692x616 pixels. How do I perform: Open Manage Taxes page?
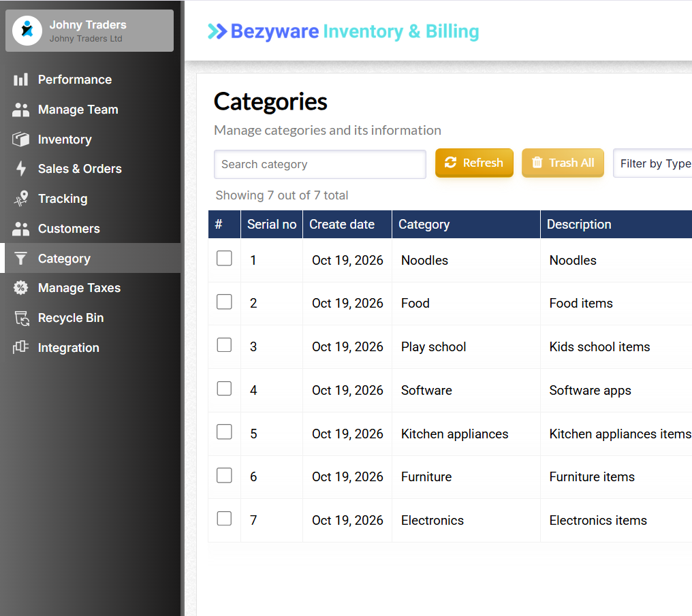pos(90,288)
